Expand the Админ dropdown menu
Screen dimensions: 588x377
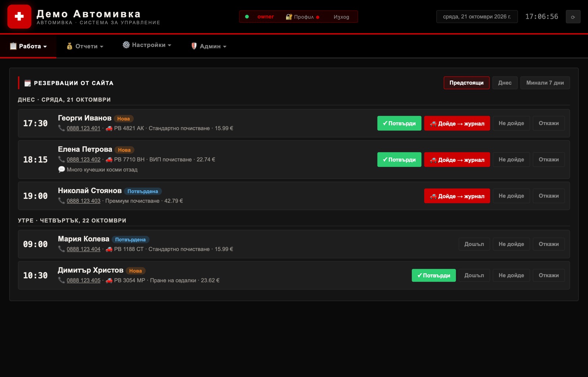click(209, 46)
